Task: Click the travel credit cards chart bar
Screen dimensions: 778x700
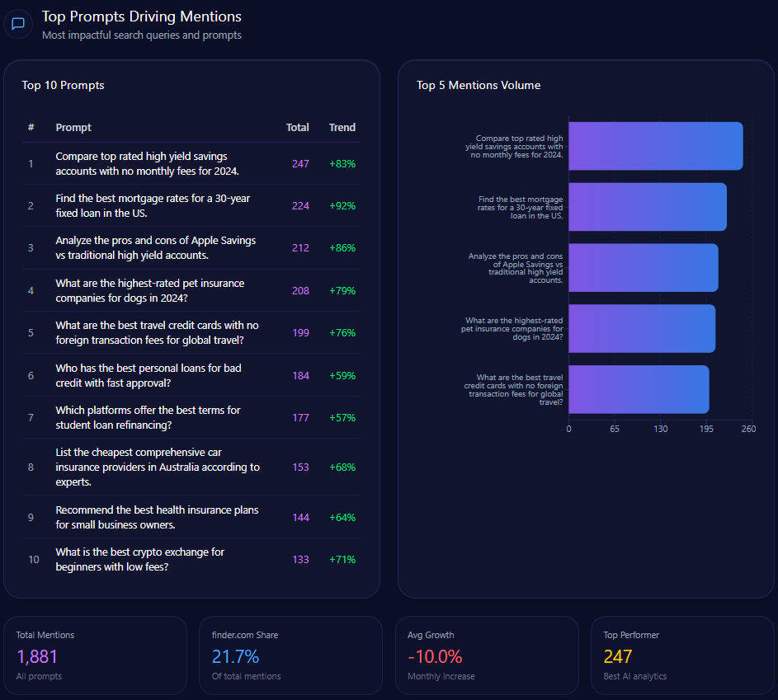Action: [639, 389]
